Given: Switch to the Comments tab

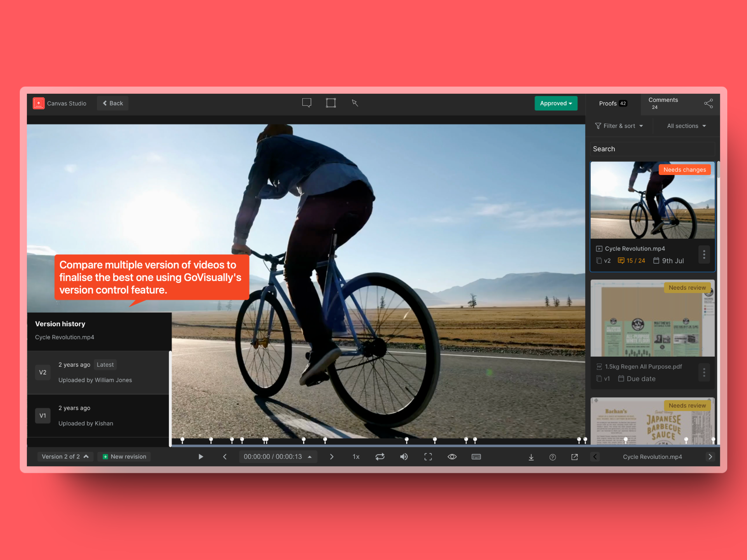Looking at the screenshot, I should tap(663, 103).
